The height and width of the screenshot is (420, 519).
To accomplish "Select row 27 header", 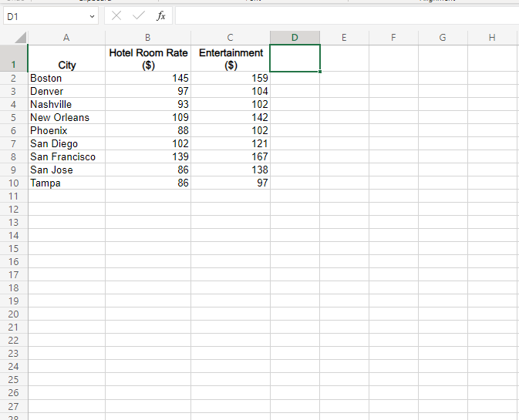I will (14, 406).
